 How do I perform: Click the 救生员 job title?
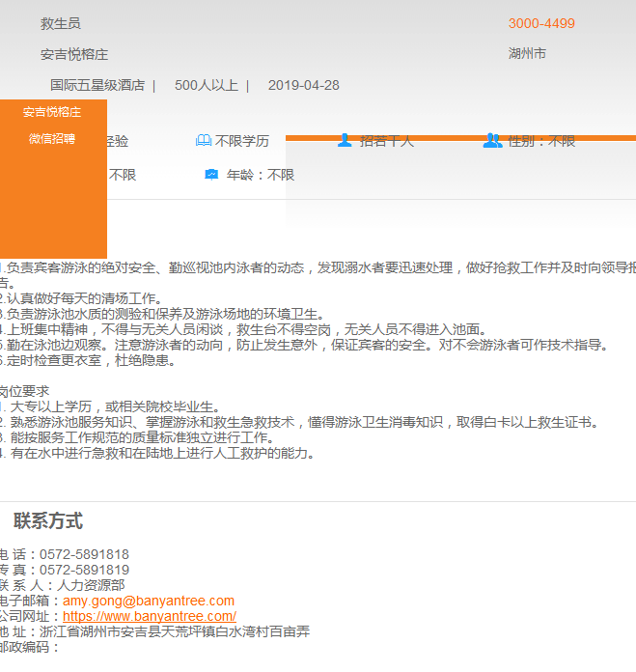pyautogui.click(x=61, y=23)
